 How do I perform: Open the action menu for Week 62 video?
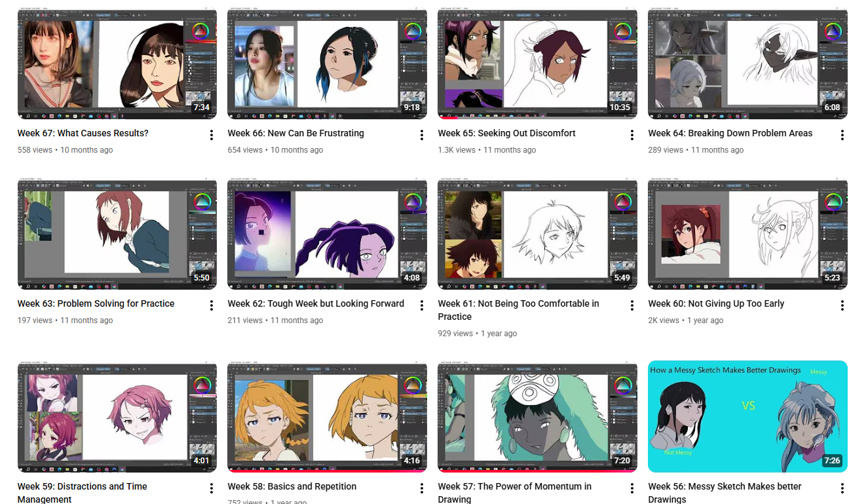[422, 305]
